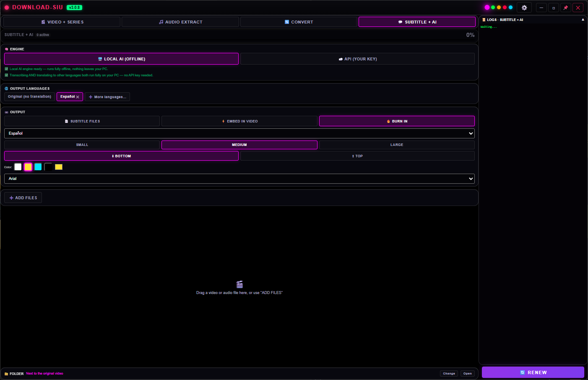This screenshot has width=588, height=380.
Task: Set subtitle size to Small
Action: coord(82,145)
